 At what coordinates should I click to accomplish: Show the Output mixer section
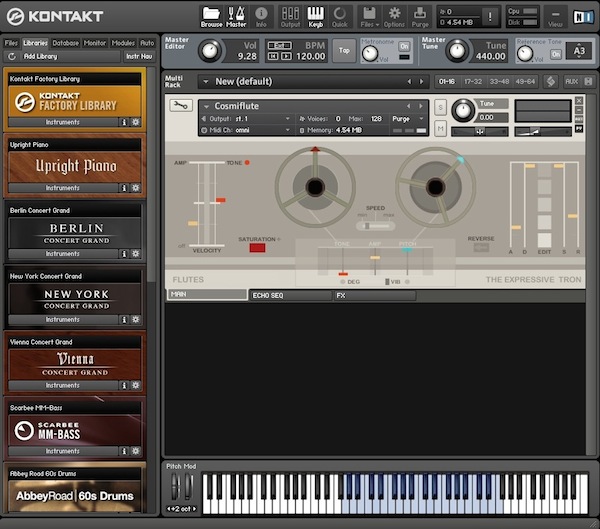coord(290,16)
